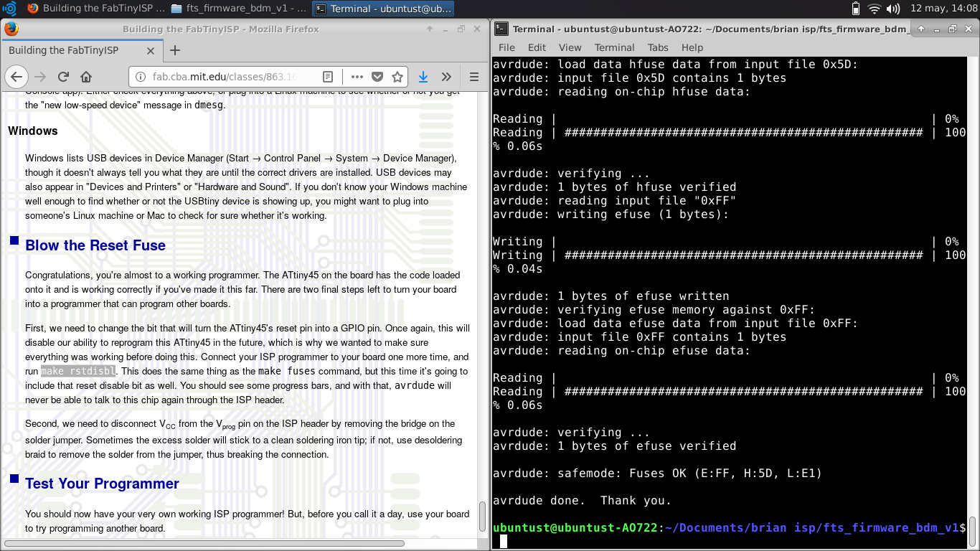Open the File menu in Terminal
This screenshot has height=551, width=980.
click(507, 47)
